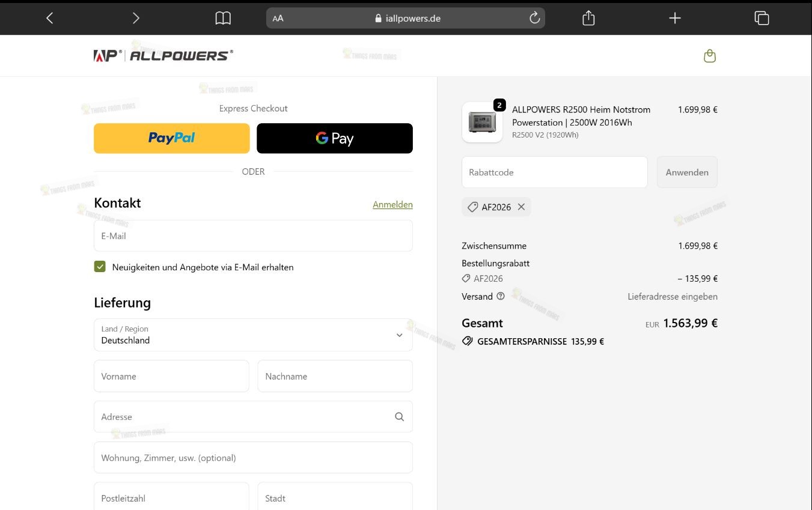Click the iallpowers.de address bar
The height and width of the screenshot is (510, 812).
tap(406, 18)
